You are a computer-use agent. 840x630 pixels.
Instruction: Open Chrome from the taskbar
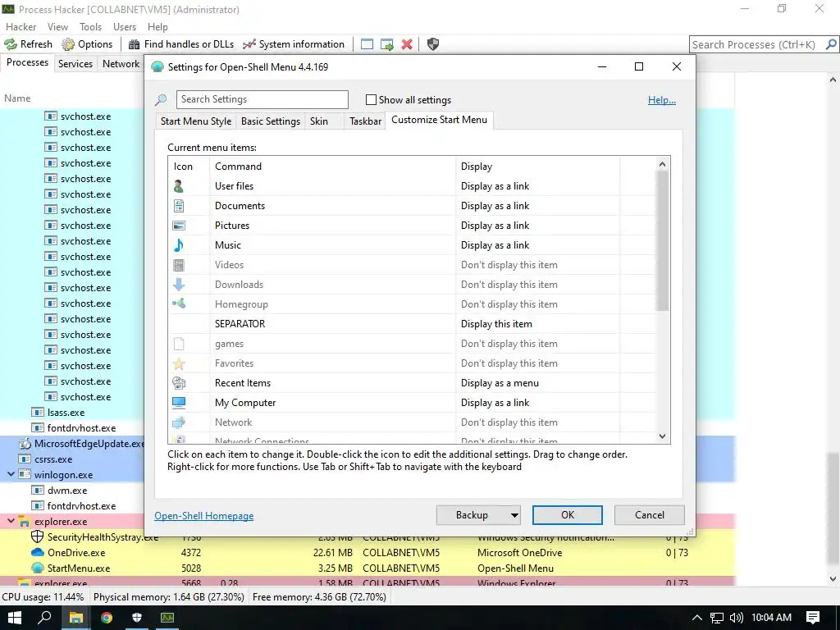[106, 618]
